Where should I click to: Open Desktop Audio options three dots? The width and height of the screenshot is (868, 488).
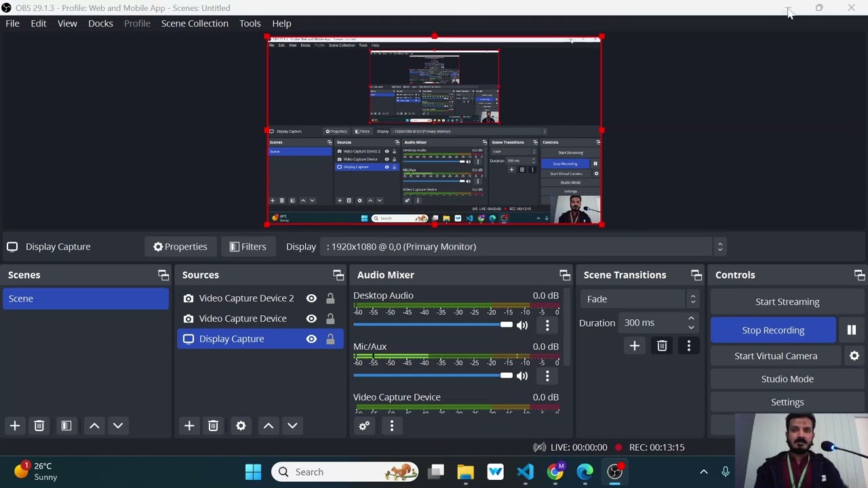pyautogui.click(x=547, y=325)
